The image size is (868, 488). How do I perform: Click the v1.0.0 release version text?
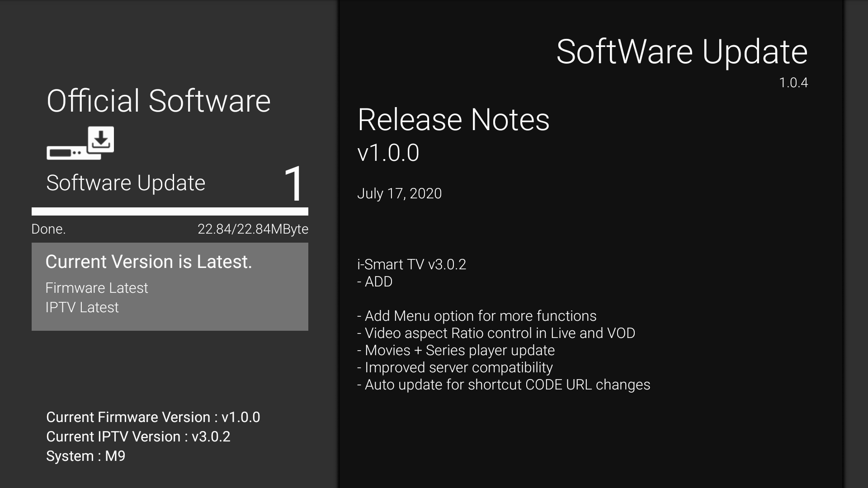(x=388, y=153)
